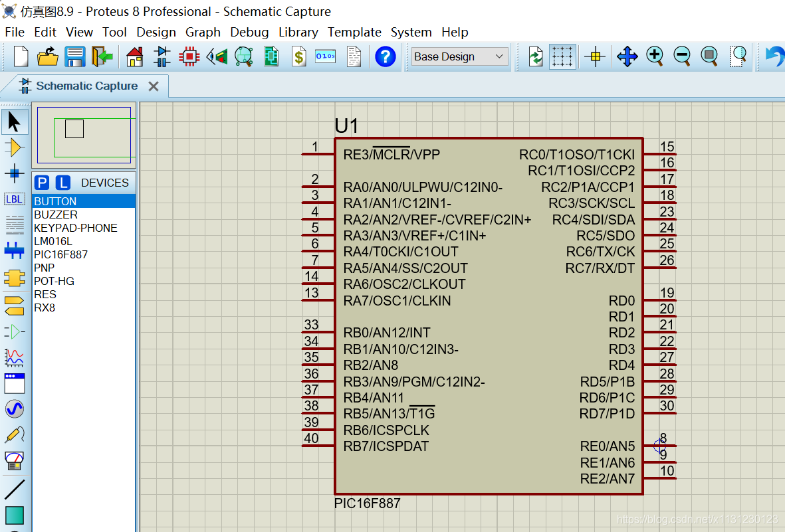The image size is (785, 532).
Task: Open the Design Explorer icon
Action: (271, 56)
